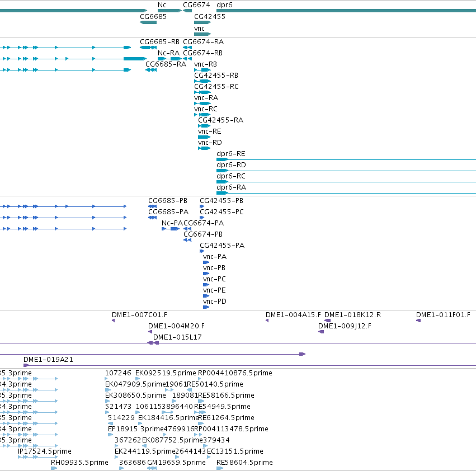Image resolution: width=476 pixels, height=471 pixels.
Task: Select the CG6685-PB protein label
Action: click(168, 201)
